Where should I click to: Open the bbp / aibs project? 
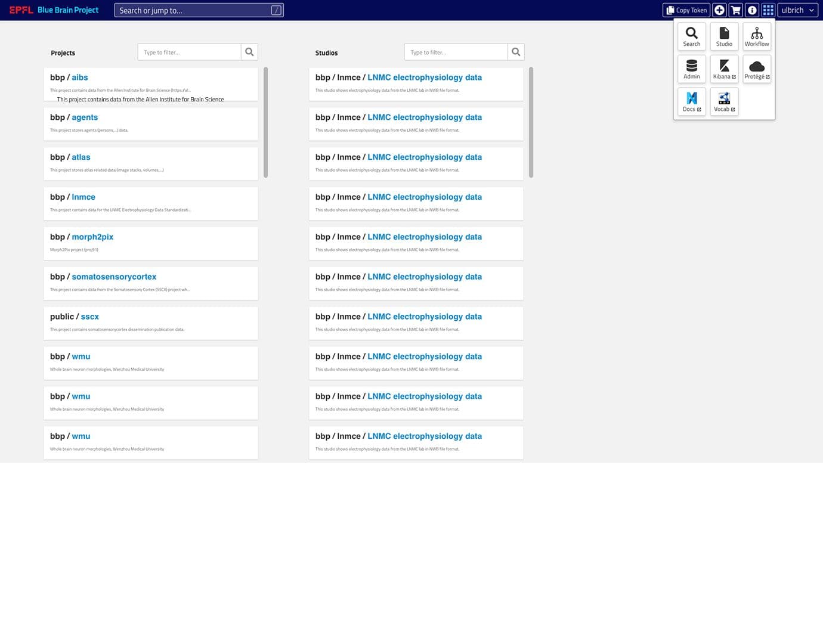[x=151, y=84]
